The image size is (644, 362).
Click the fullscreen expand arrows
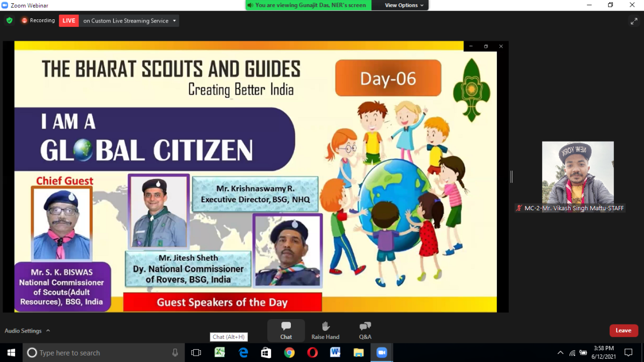point(634,22)
